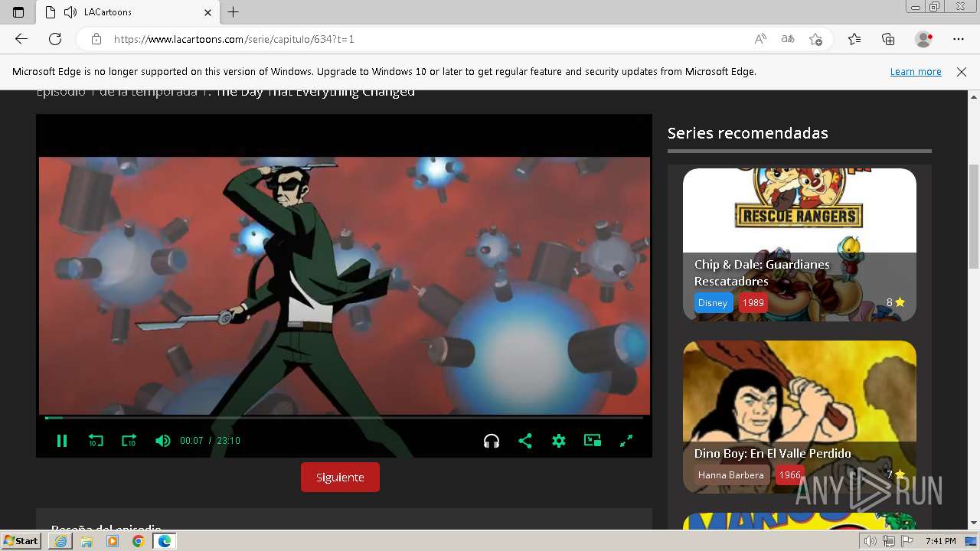Open the Favorites list
Screen dimensions: 980x551
(854, 39)
